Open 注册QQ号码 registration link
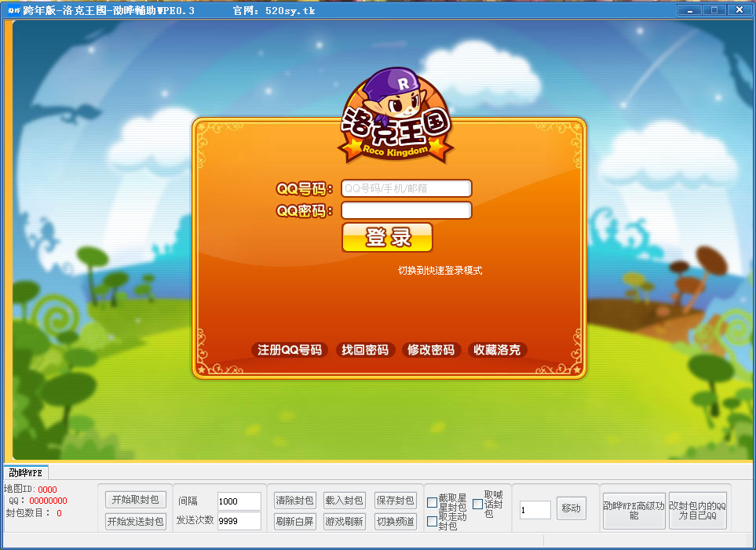This screenshot has width=756, height=550. pyautogui.click(x=290, y=350)
